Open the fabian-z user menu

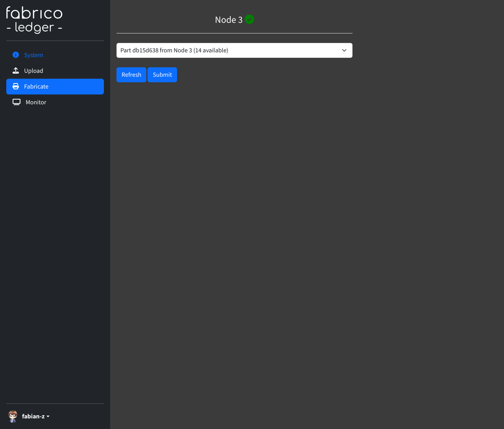point(29,416)
